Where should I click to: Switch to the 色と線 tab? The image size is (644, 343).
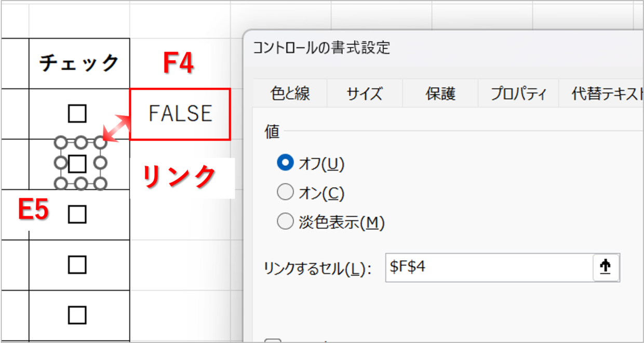(290, 94)
